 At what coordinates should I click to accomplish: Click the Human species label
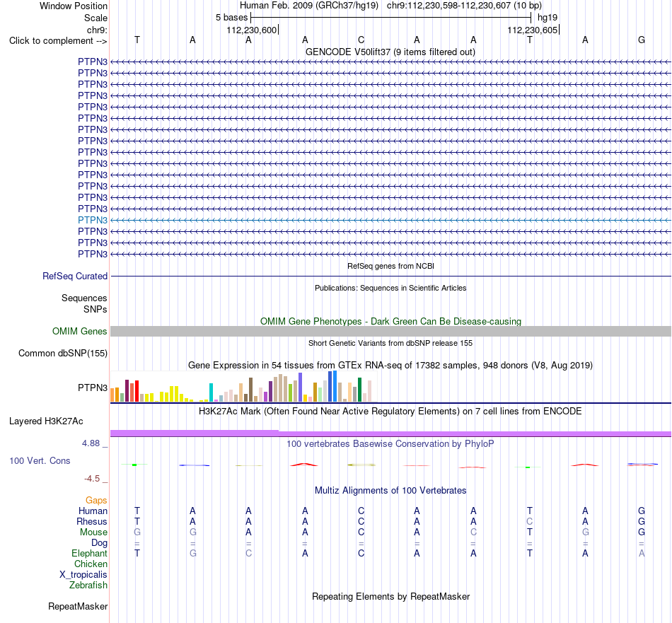coord(93,511)
